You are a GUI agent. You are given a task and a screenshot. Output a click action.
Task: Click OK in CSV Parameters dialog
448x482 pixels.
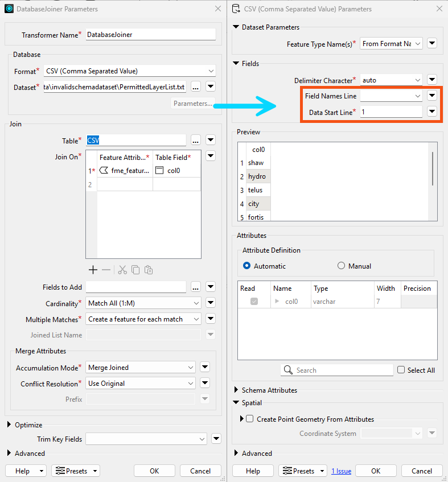tap(376, 471)
